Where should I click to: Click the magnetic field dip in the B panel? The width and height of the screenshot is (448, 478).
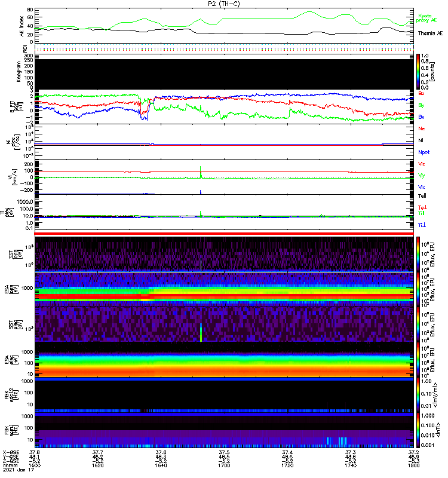143,114
